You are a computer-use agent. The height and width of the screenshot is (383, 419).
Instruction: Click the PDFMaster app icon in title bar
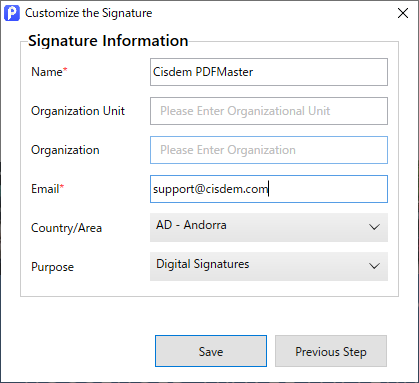coord(12,13)
